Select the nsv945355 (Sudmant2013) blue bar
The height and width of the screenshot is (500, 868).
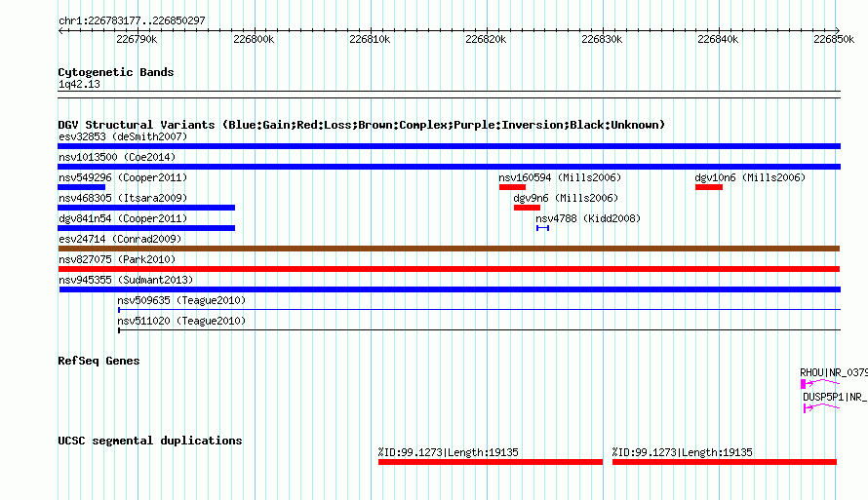pos(450,289)
